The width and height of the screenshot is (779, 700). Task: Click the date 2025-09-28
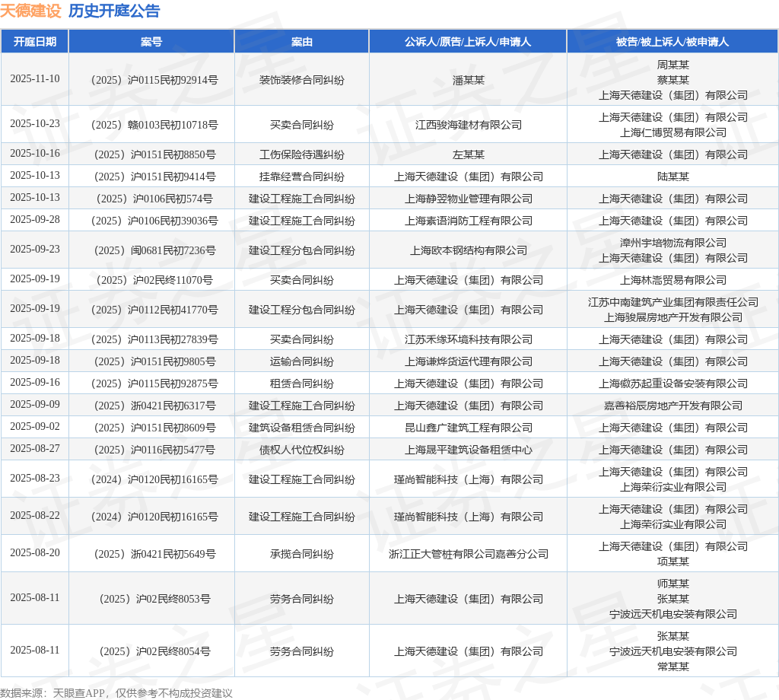35,220
